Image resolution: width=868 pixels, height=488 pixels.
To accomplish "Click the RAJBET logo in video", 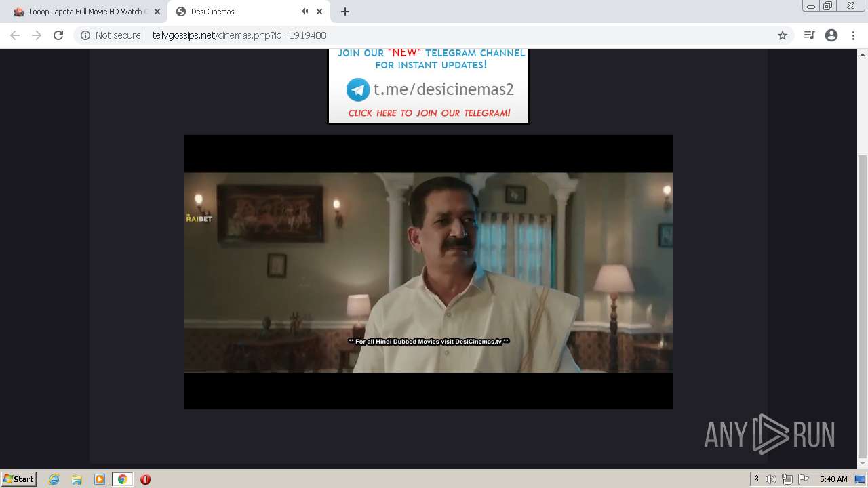I will pos(199,218).
